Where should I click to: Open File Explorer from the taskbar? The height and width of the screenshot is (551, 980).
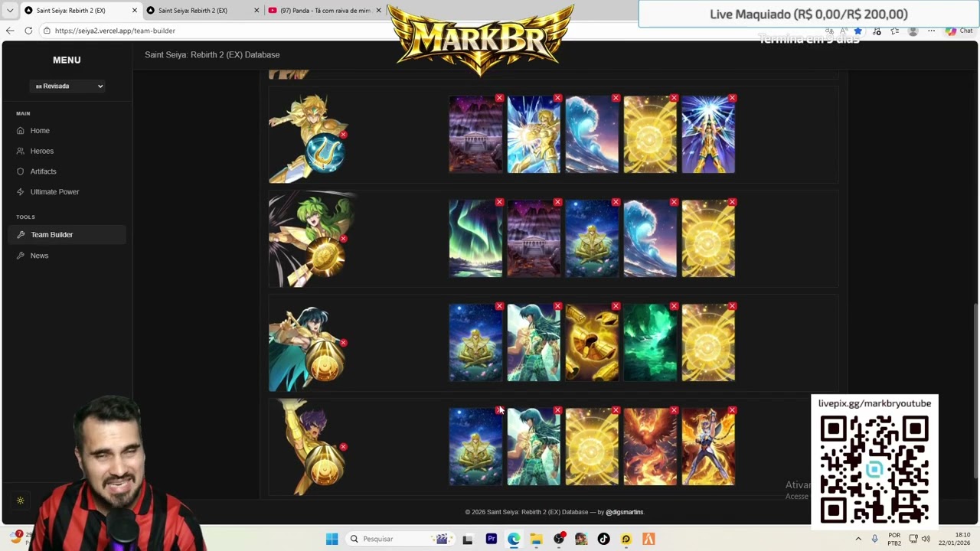pyautogui.click(x=536, y=539)
